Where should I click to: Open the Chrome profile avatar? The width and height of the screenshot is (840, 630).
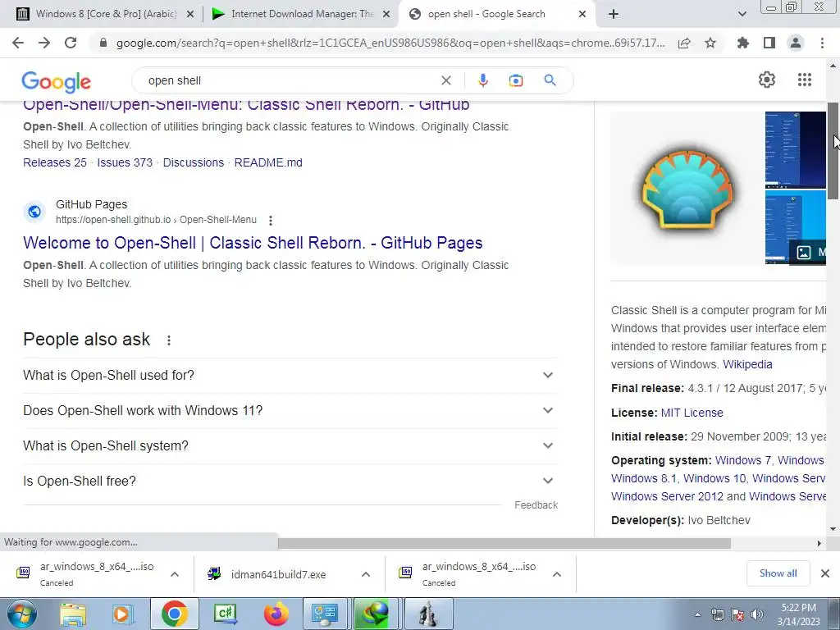pyautogui.click(x=796, y=43)
